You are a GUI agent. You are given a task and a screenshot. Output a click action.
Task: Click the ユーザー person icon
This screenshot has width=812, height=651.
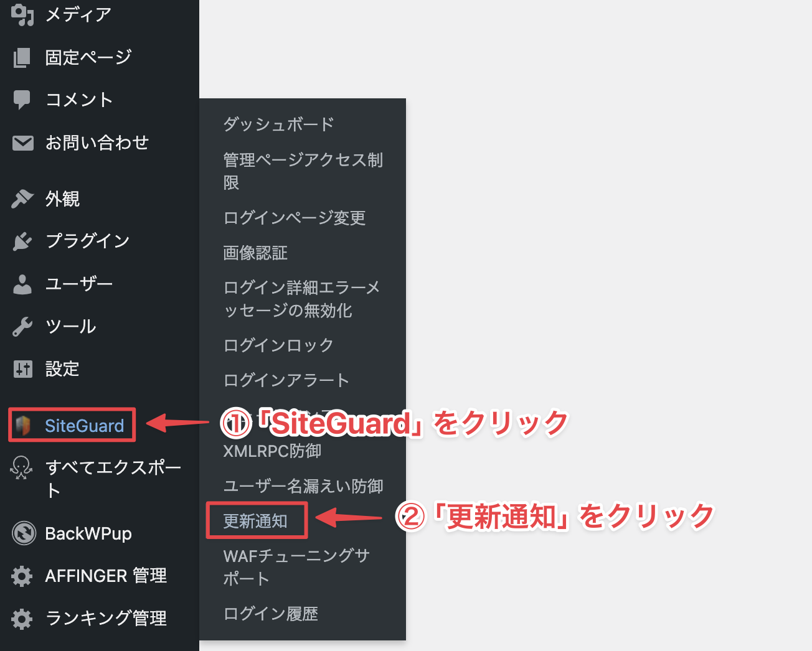22,284
